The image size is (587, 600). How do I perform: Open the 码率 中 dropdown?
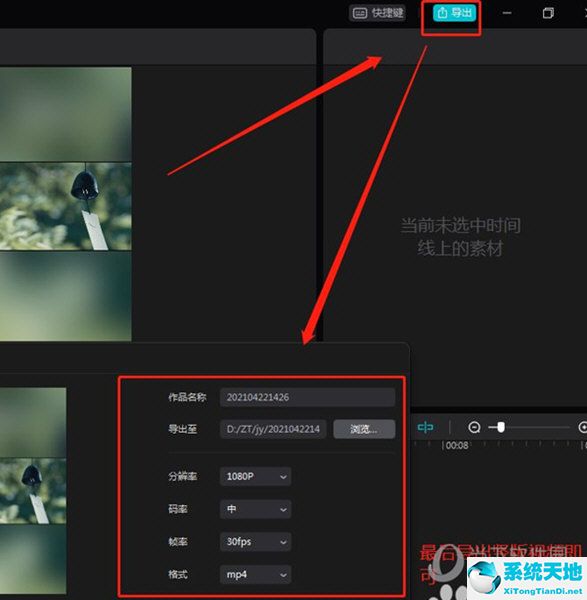(x=255, y=509)
